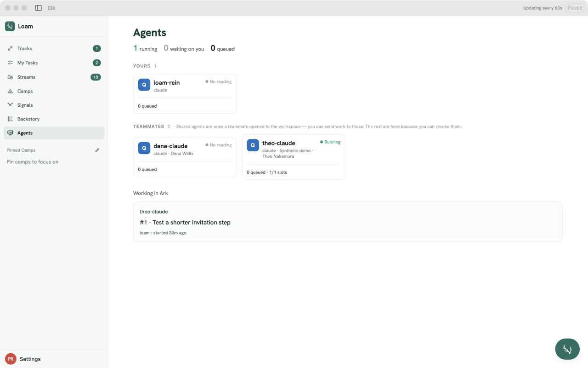Click the 'Working in Ark' heading
The height and width of the screenshot is (368, 588).
tap(151, 193)
